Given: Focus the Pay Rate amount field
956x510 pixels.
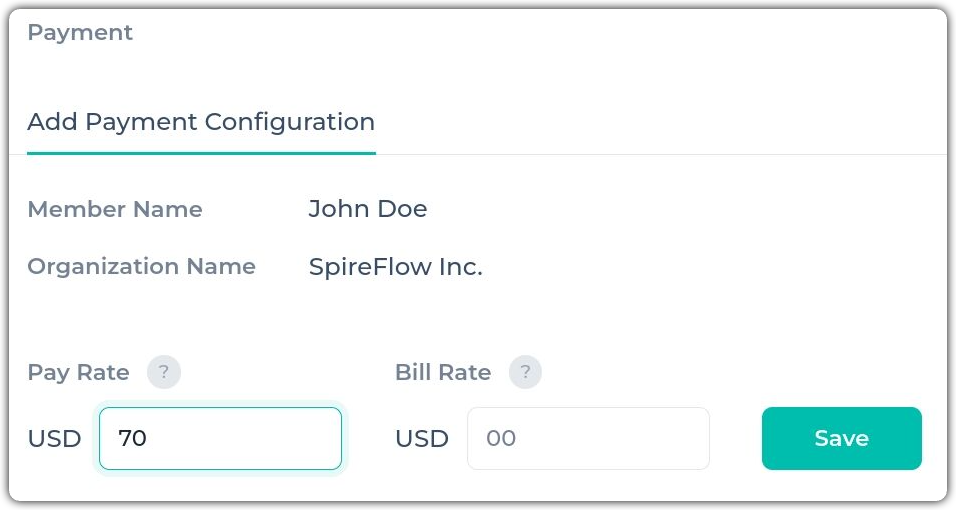Looking at the screenshot, I should pyautogui.click(x=220, y=438).
